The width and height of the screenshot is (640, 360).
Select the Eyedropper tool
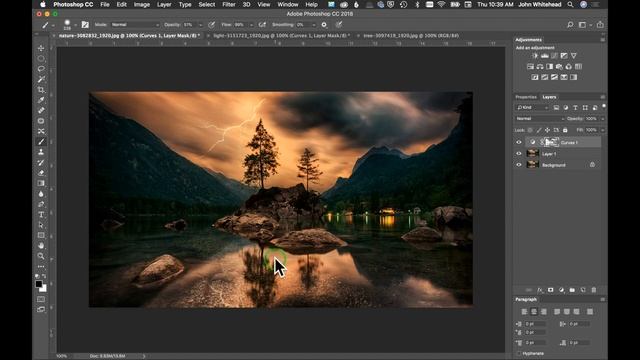(x=41, y=100)
